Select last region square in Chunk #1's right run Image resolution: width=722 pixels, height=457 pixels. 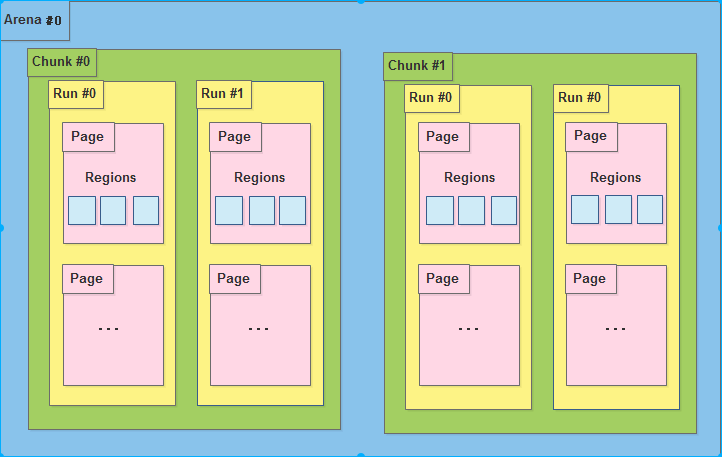point(650,210)
